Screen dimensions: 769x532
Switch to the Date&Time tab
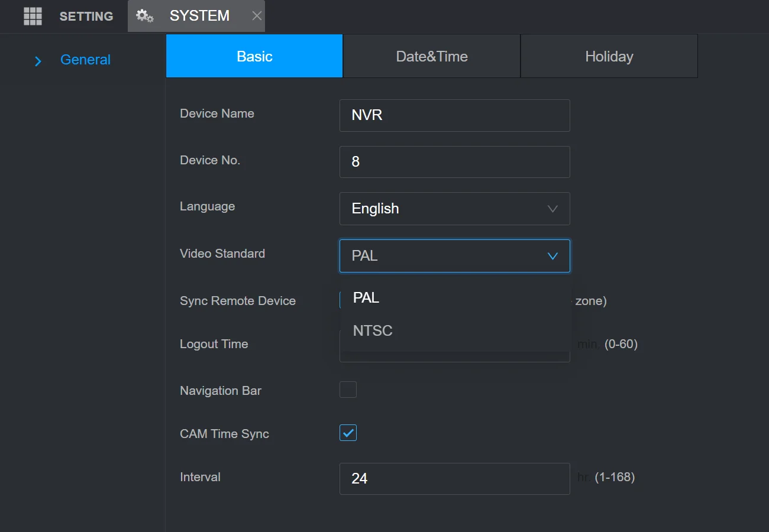(x=431, y=56)
